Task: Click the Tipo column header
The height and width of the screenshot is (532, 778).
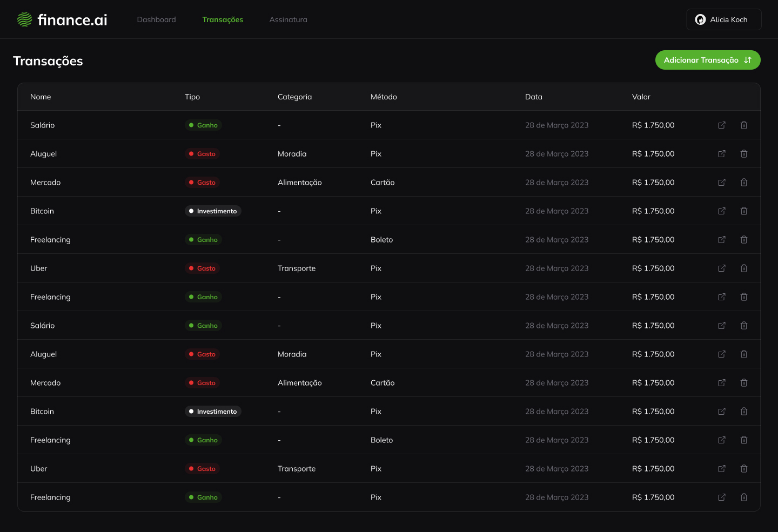Action: 192,97
